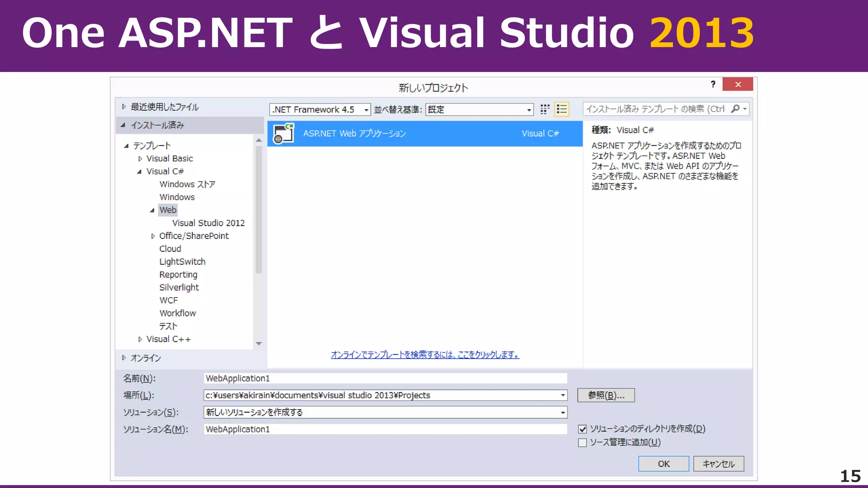868x488 pixels.
Task: Click the project name input field
Action: pyautogui.click(x=385, y=378)
